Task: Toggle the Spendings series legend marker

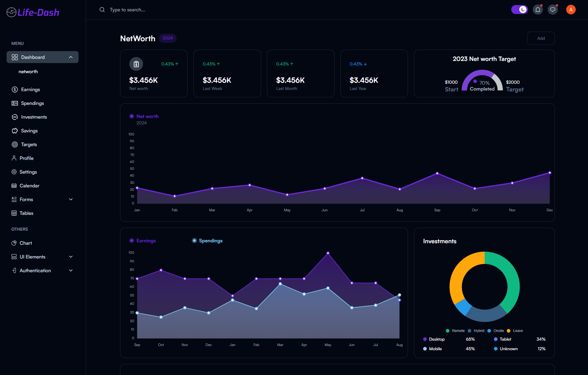Action: click(x=194, y=241)
